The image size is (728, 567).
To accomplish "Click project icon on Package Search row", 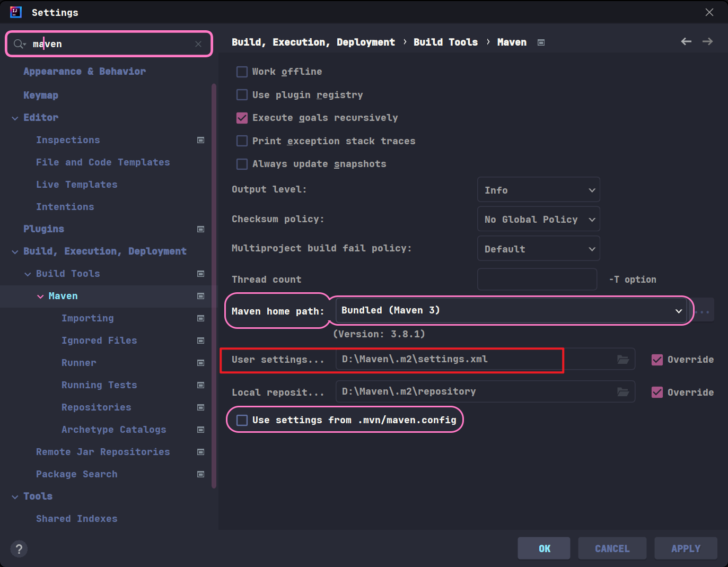I will (200, 474).
